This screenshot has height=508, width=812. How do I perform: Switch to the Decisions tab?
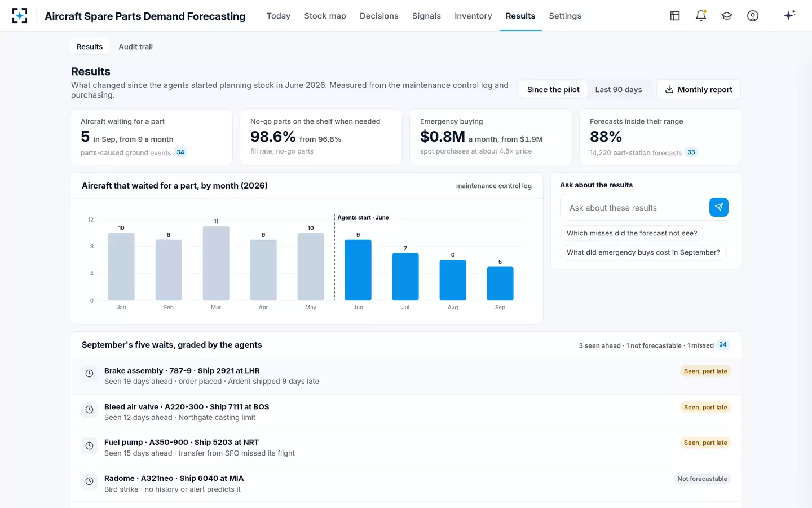379,16
